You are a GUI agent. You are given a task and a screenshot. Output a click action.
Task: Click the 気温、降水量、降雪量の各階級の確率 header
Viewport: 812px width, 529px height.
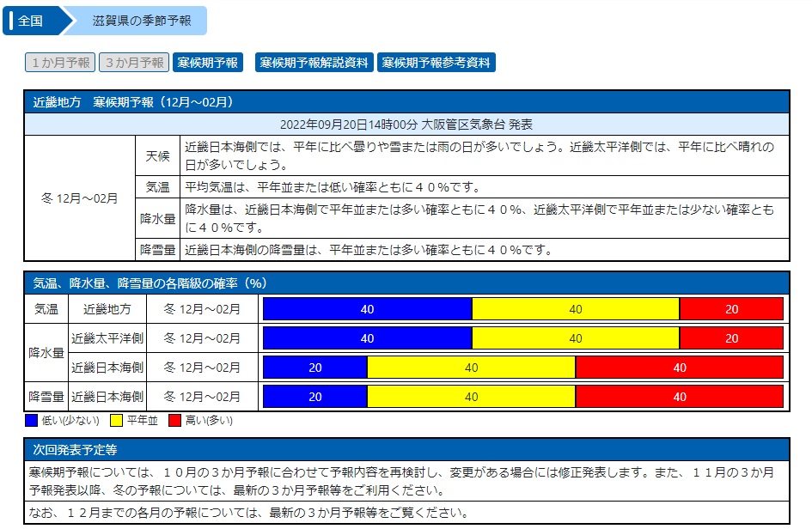pos(406,283)
